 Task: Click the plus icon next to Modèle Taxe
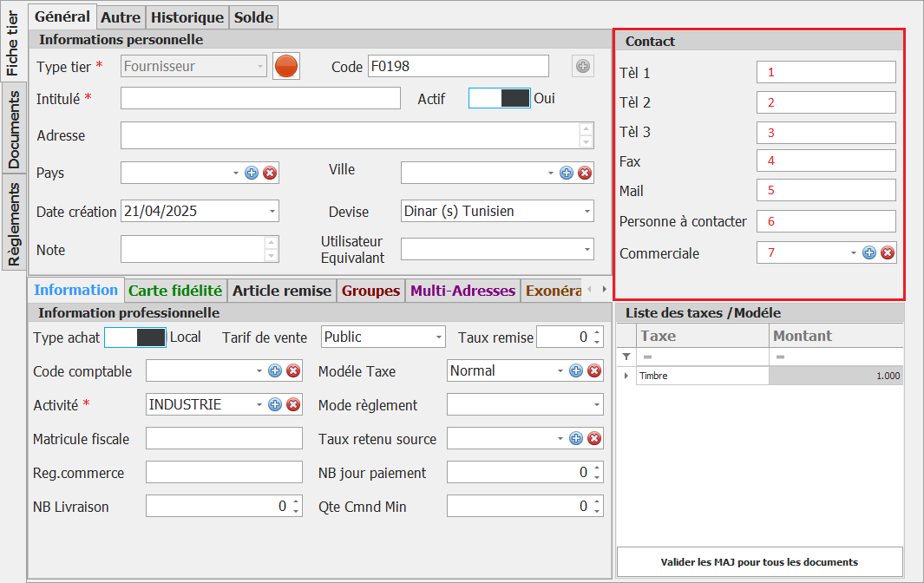(x=576, y=371)
